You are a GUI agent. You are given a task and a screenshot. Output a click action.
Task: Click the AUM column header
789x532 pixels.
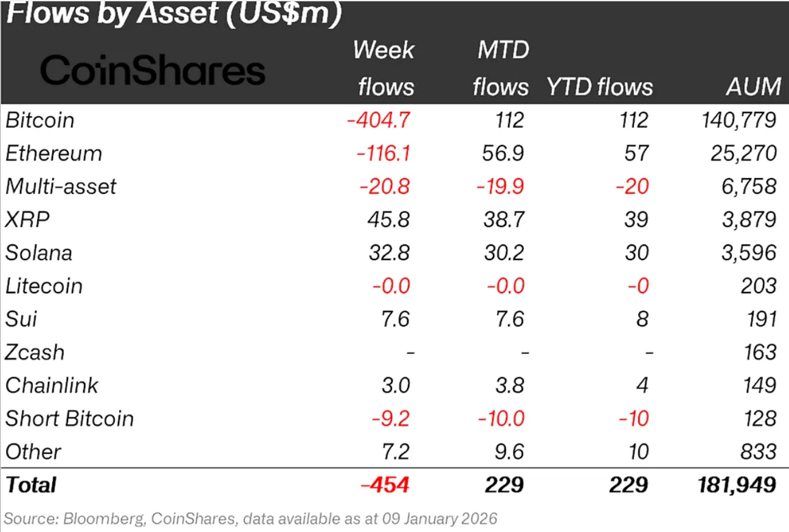[x=753, y=87]
